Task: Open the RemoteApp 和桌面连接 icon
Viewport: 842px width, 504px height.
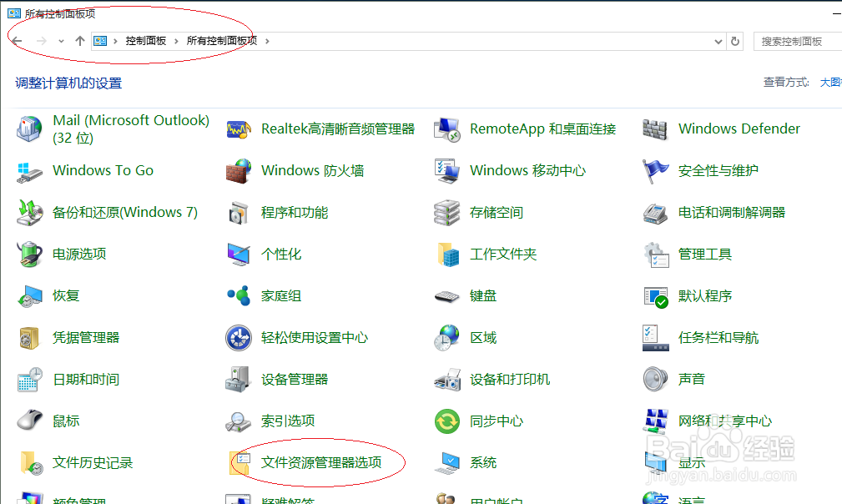Action: (446, 129)
